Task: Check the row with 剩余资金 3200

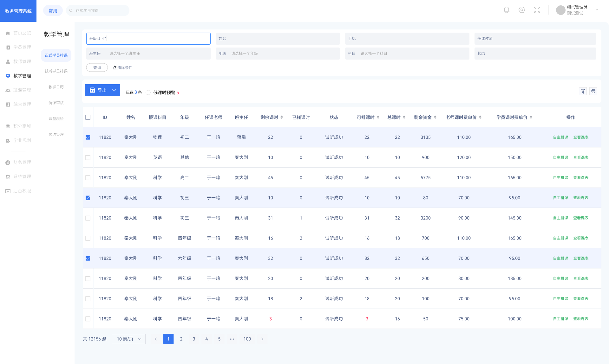Action: (x=88, y=218)
